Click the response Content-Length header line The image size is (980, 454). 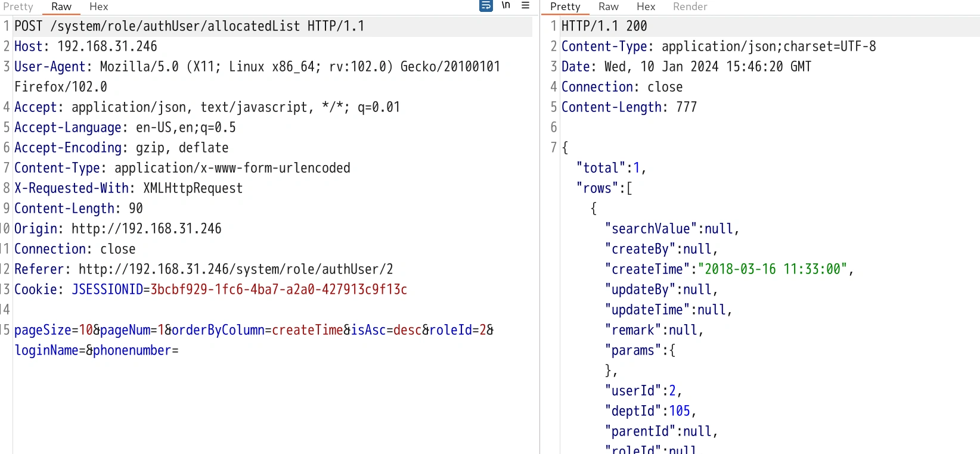pos(628,107)
